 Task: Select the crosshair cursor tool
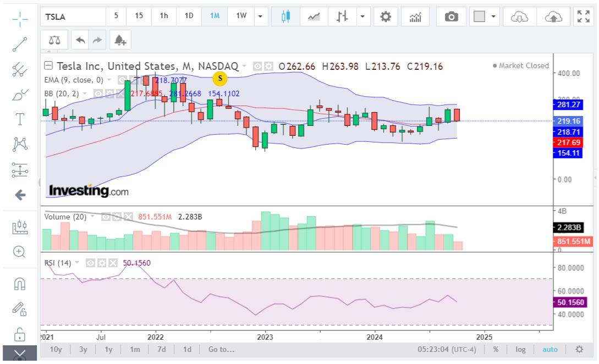(19, 19)
